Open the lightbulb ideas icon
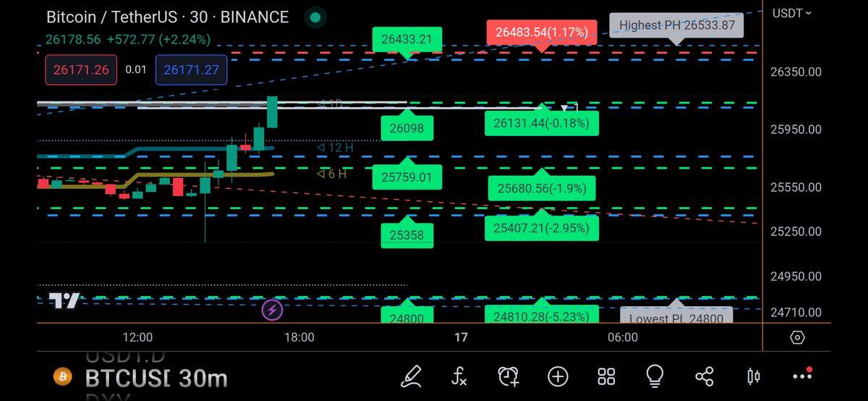 click(655, 376)
